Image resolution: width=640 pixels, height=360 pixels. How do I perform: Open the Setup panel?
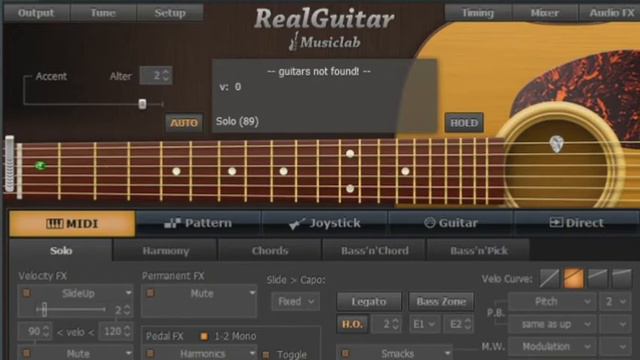click(x=170, y=13)
